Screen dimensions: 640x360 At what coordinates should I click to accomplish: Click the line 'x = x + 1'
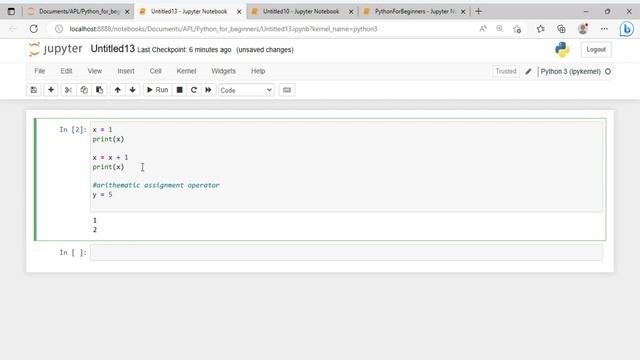tap(110, 158)
